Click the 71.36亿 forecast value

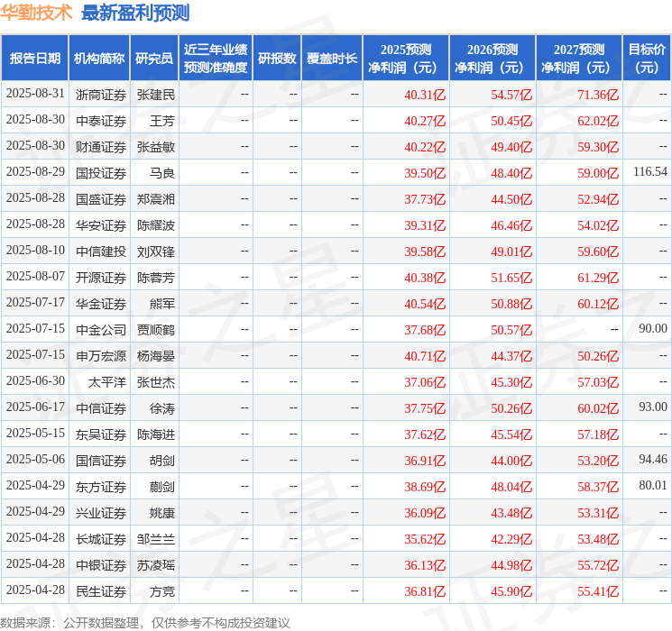[x=598, y=95]
